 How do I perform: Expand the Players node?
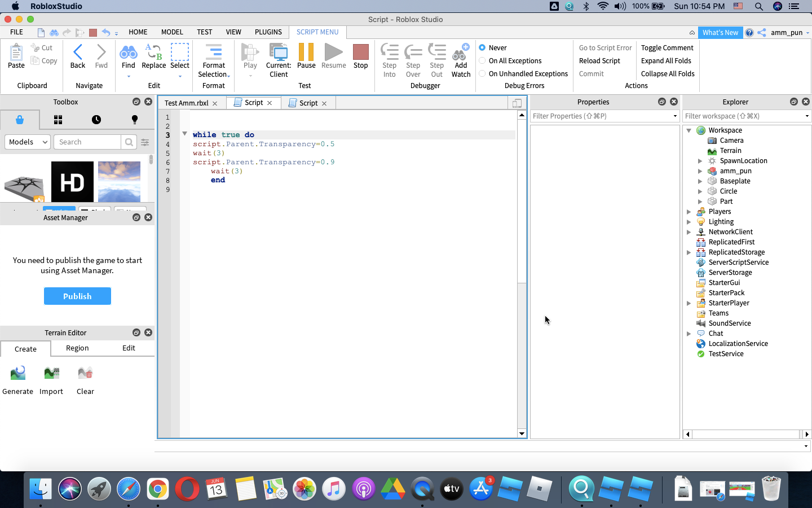click(689, 212)
